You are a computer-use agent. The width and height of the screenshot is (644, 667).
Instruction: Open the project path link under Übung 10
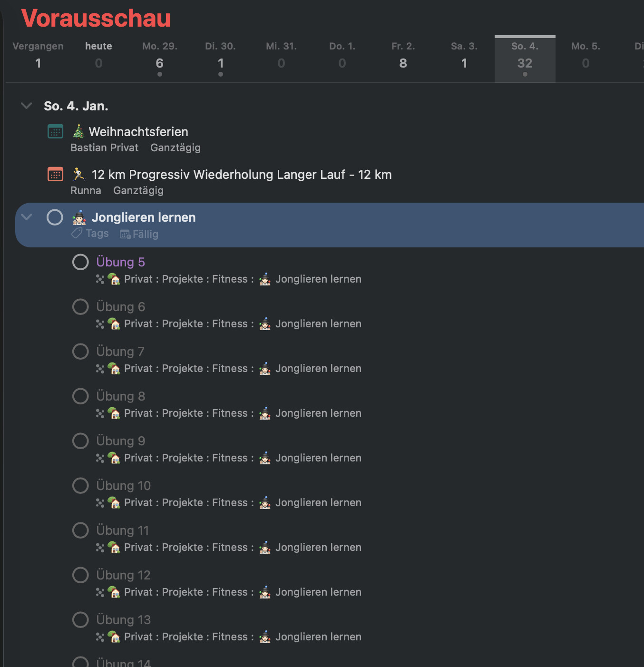[x=243, y=503]
